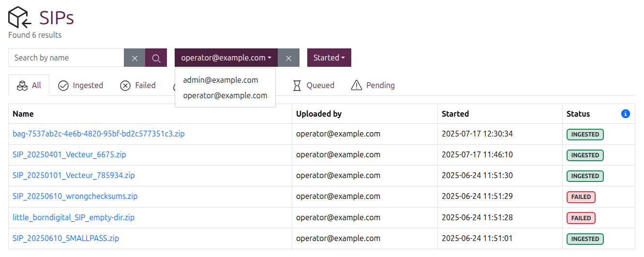Click the start time 2025-06-24 11:51:01
Image resolution: width=644 pixels, height=257 pixels.
[x=477, y=239]
